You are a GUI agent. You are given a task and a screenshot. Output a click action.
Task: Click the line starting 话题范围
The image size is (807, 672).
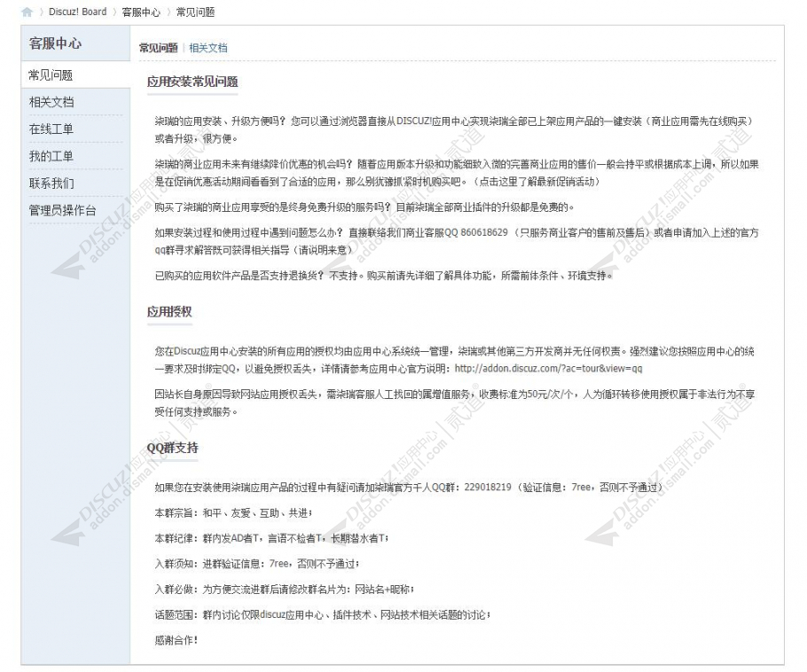point(323,615)
